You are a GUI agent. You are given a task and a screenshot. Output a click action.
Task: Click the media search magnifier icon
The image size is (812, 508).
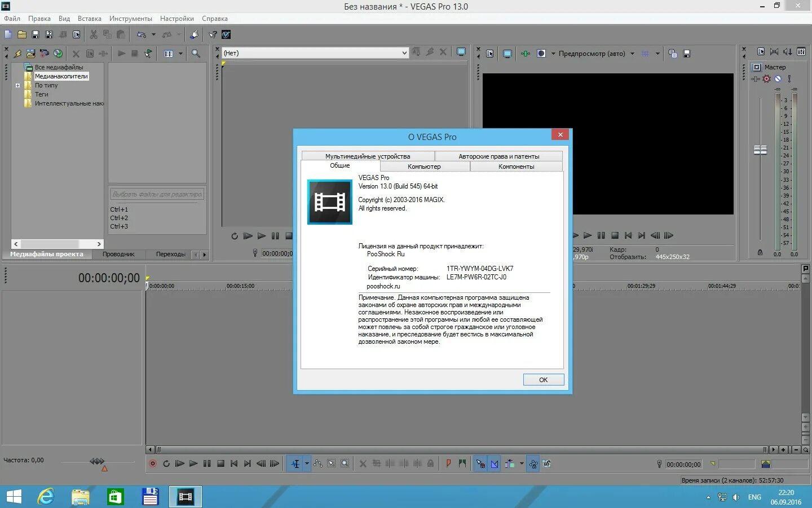[196, 54]
